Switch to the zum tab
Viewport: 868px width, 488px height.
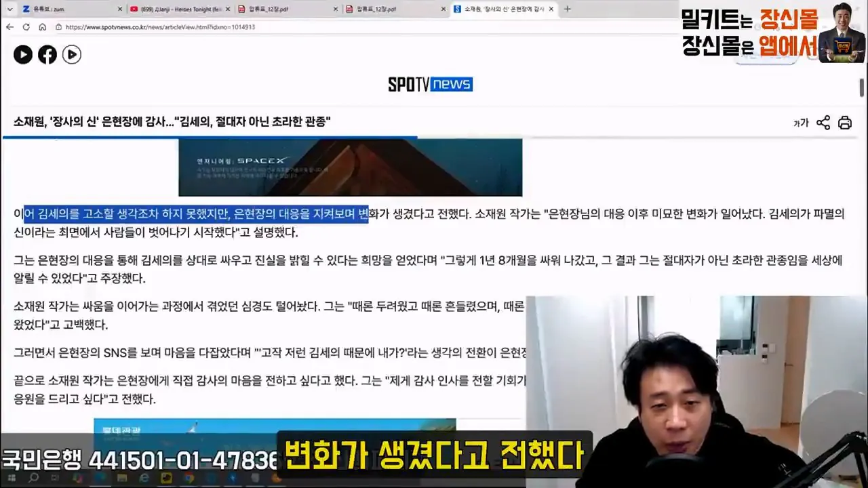point(73,9)
